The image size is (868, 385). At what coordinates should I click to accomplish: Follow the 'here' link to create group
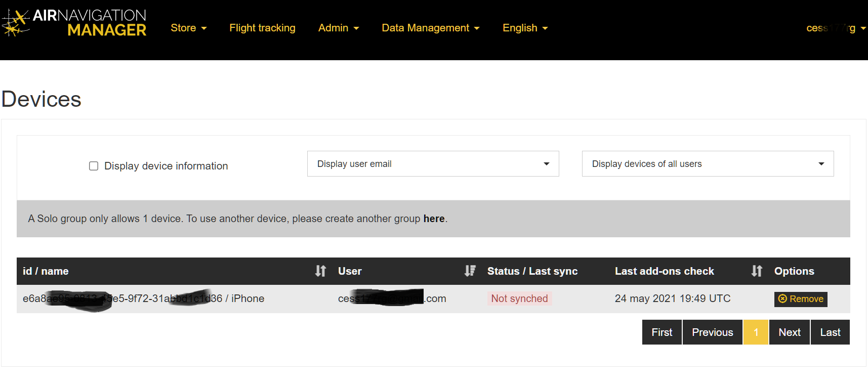[434, 219]
